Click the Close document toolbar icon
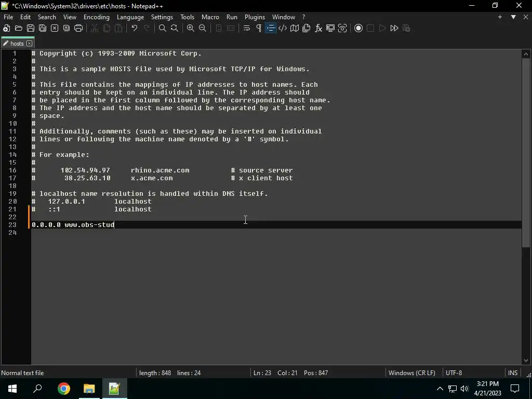This screenshot has height=399, width=532. (54, 28)
